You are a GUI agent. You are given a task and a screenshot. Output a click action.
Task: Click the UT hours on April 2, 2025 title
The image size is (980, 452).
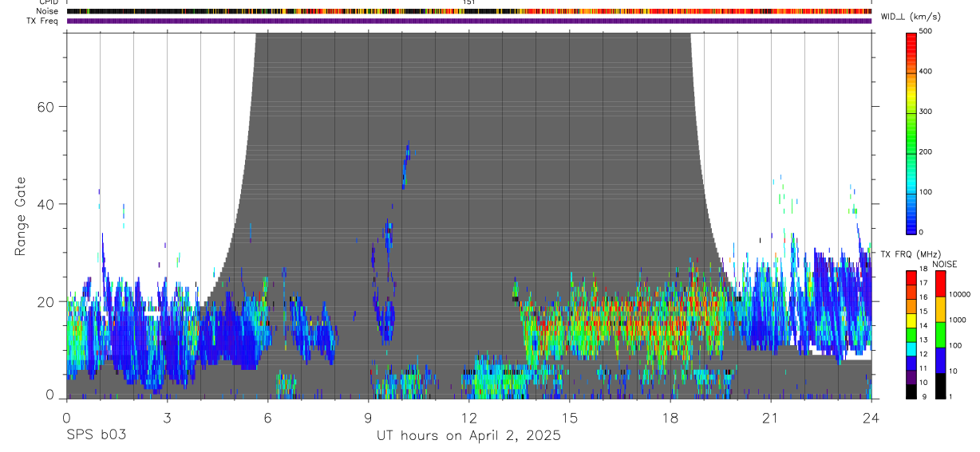[x=468, y=436]
